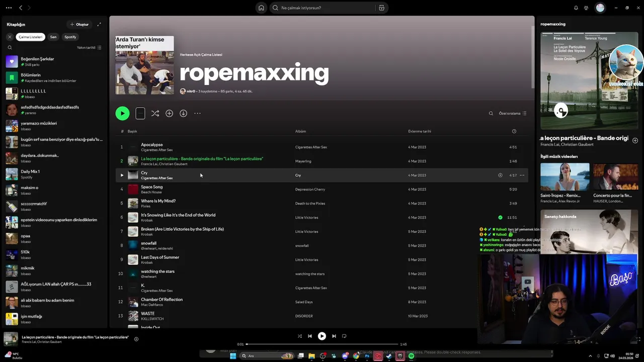
Task: Select the Space Song track row
Action: tap(322, 189)
